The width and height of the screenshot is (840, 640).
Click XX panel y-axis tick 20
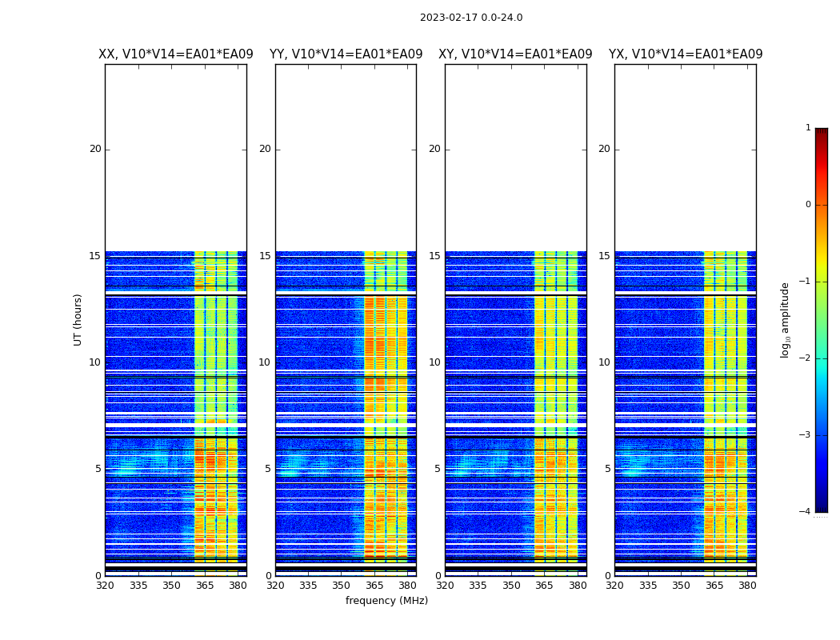click(x=95, y=149)
